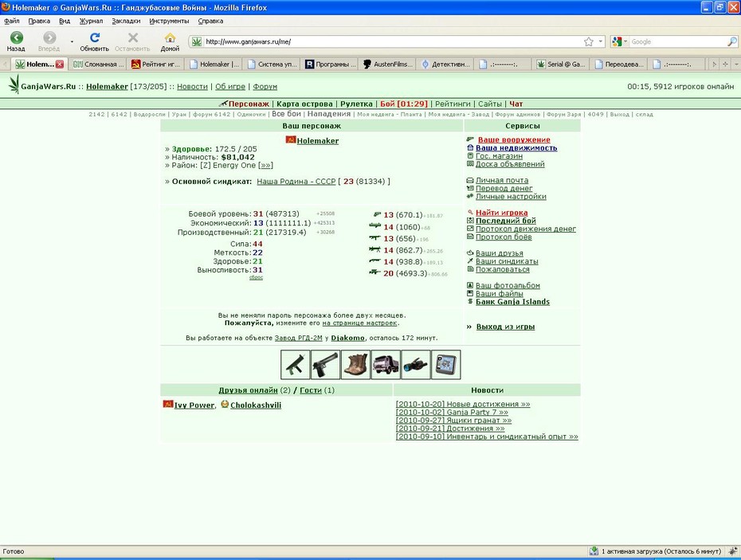Open the Друзья онлайн link

click(248, 390)
